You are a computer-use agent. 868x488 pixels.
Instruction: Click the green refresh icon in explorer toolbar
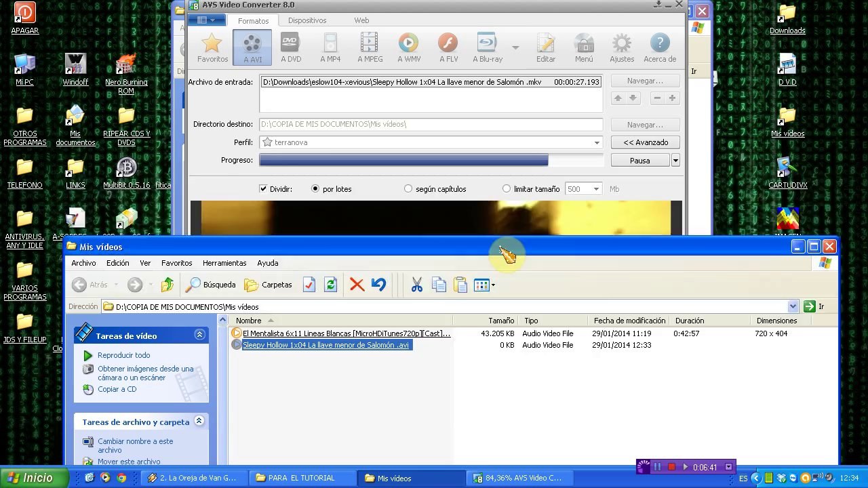330,285
